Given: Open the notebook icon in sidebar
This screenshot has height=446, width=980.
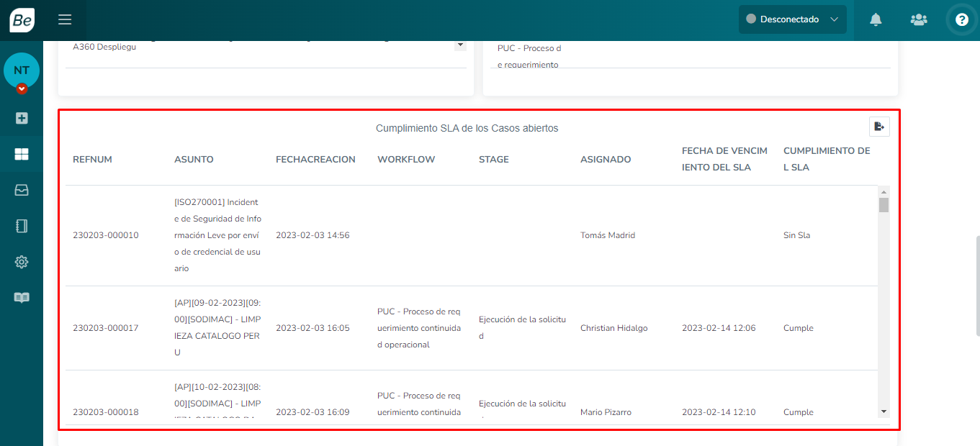Looking at the screenshot, I should click(22, 226).
